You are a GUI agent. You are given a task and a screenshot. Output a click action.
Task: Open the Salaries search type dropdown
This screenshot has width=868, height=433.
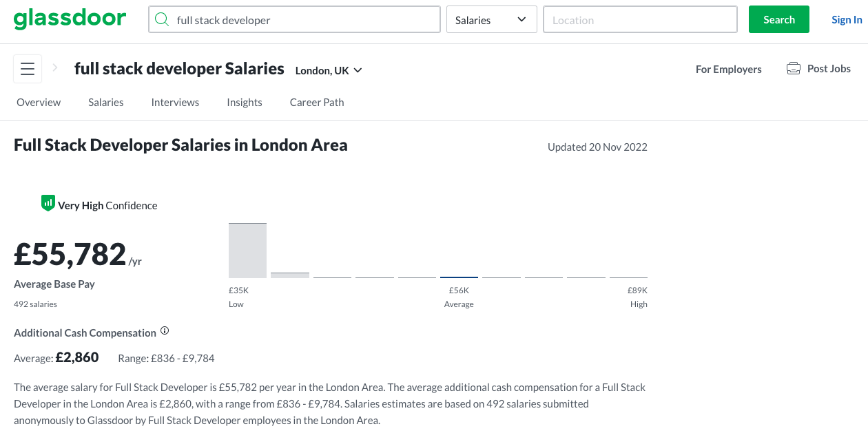coord(492,20)
